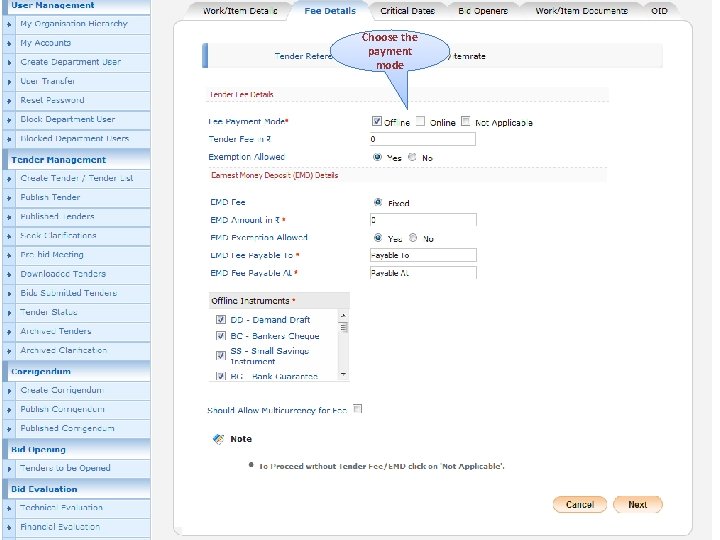This screenshot has width=720, height=540.
Task: Open Bids Submitted Tenders link
Action: tap(68, 292)
